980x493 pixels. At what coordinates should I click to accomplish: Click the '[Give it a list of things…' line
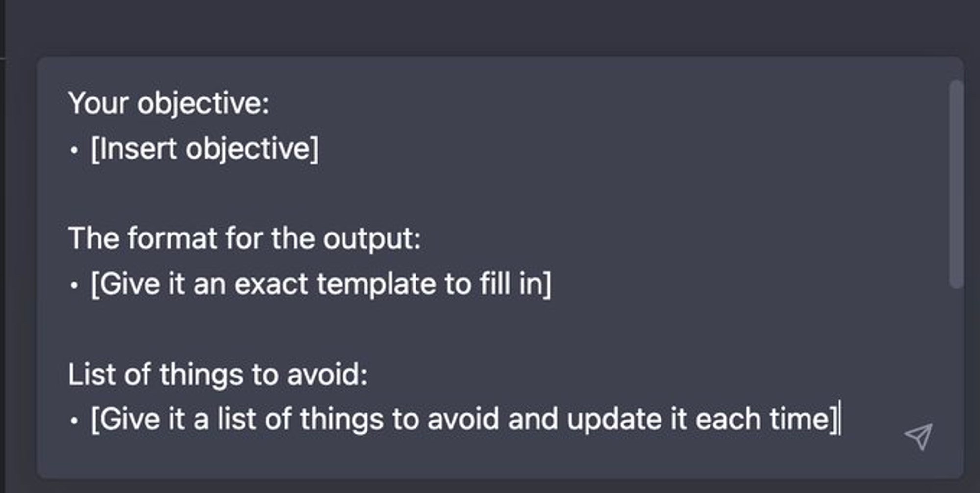coord(465,420)
